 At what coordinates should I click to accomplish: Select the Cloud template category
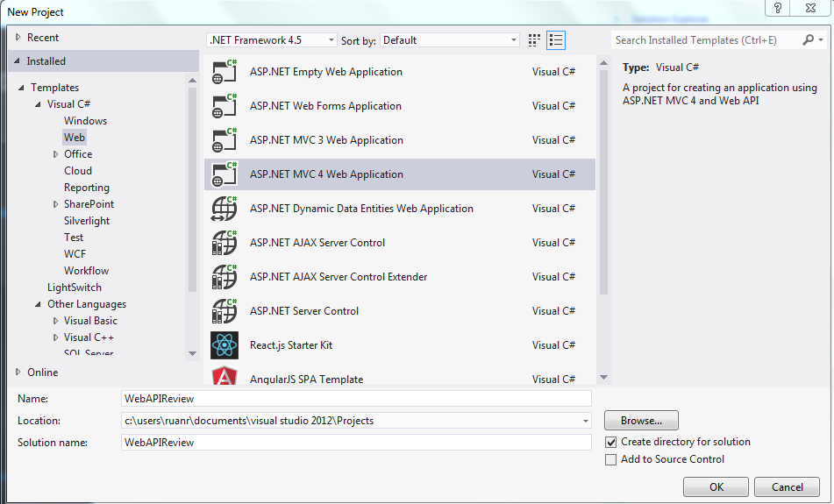pos(78,171)
